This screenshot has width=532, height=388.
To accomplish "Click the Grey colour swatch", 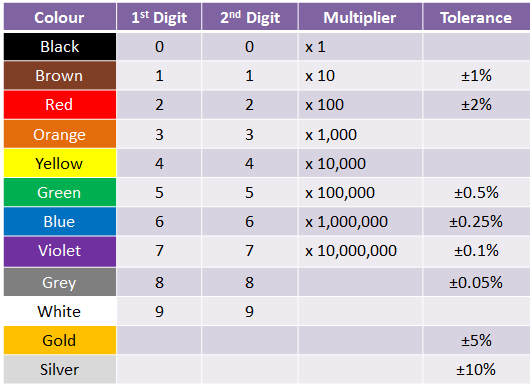I will pyautogui.click(x=60, y=282).
